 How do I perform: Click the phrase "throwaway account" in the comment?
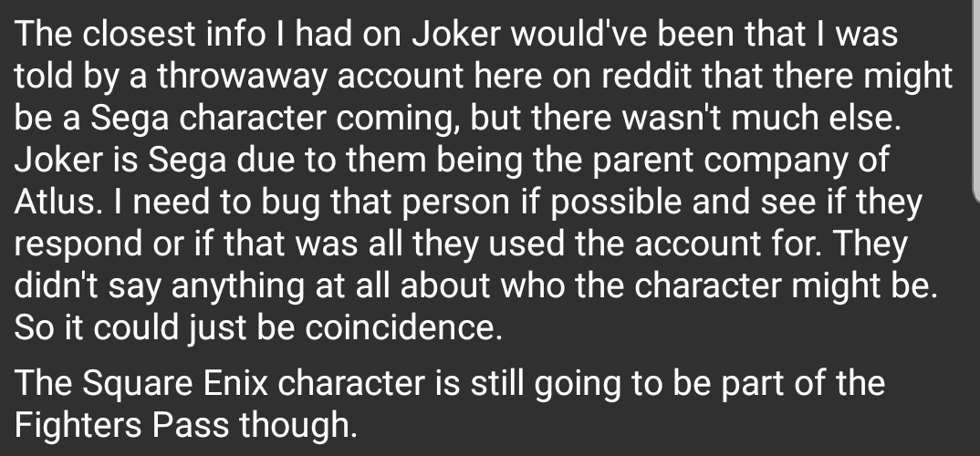coord(310,77)
